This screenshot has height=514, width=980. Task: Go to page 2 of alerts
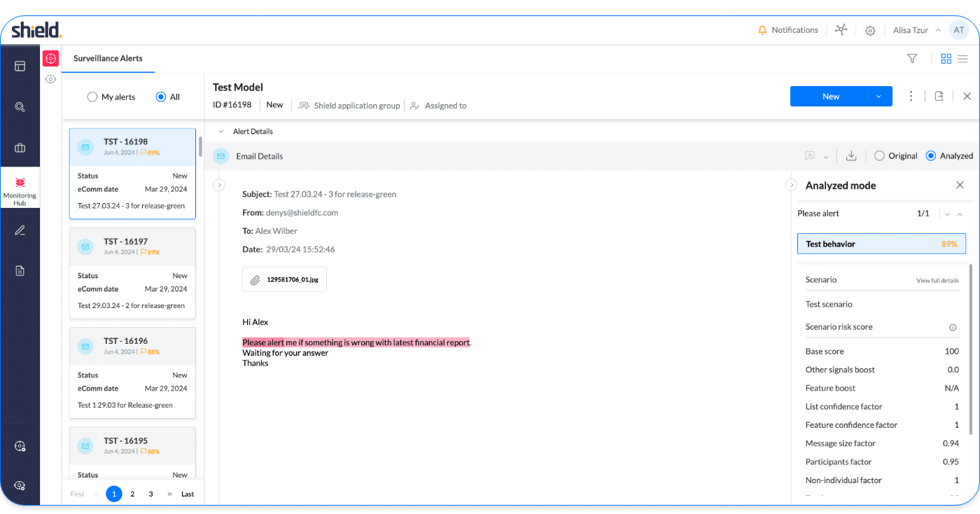click(x=132, y=494)
